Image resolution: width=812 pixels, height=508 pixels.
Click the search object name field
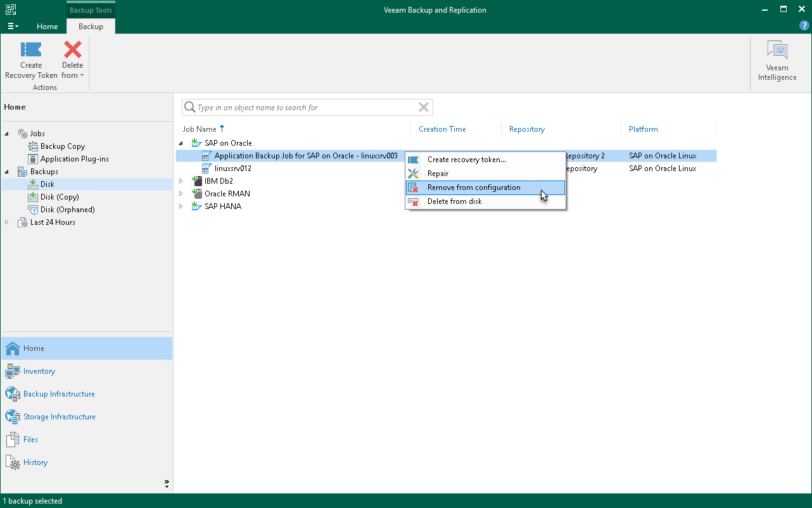click(306, 108)
